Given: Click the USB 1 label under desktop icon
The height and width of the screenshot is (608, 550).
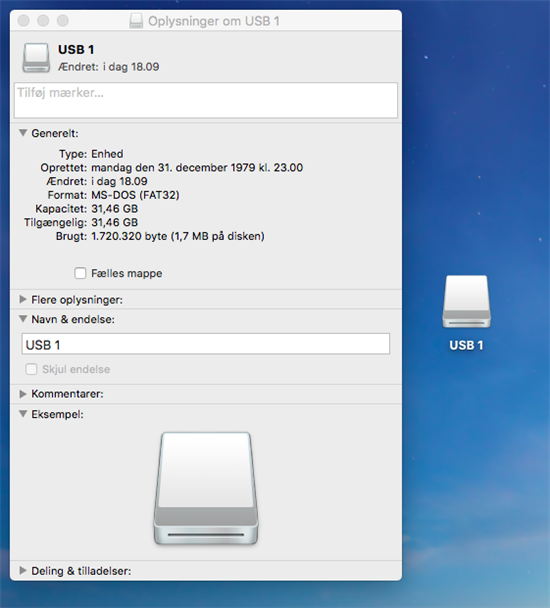Looking at the screenshot, I should 466,345.
